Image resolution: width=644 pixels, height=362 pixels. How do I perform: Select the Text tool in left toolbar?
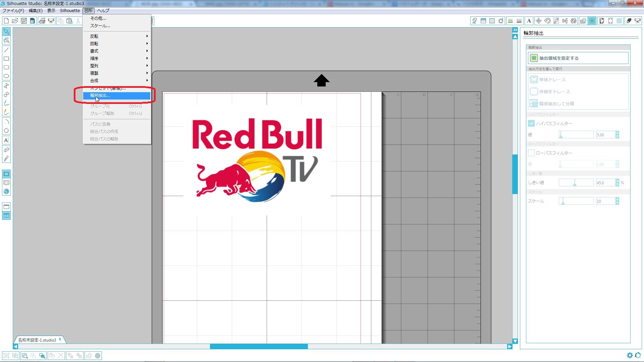(x=6, y=140)
